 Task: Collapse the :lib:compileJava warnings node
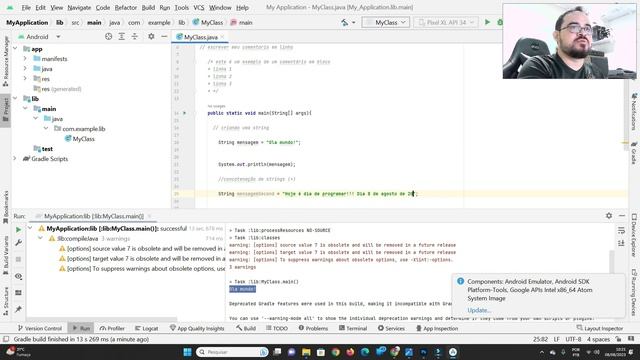[x=40, y=238]
